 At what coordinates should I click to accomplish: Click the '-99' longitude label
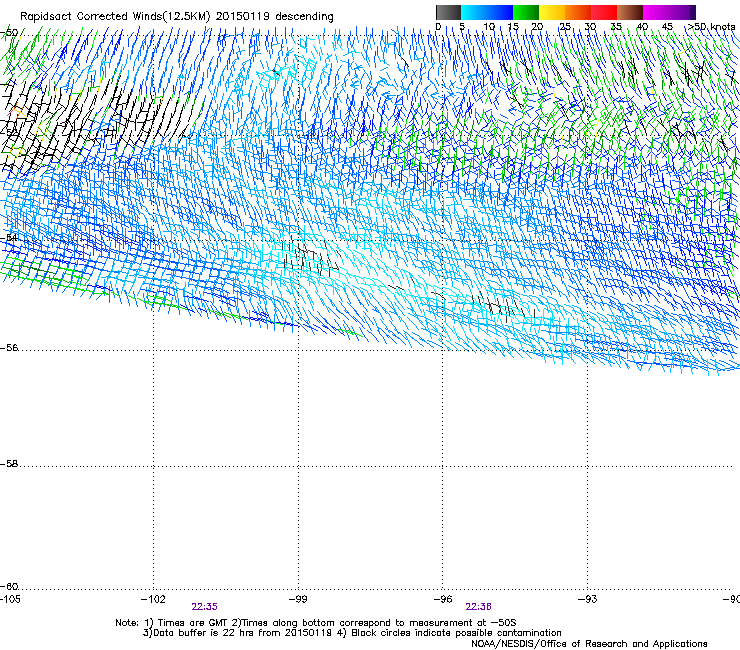click(298, 599)
